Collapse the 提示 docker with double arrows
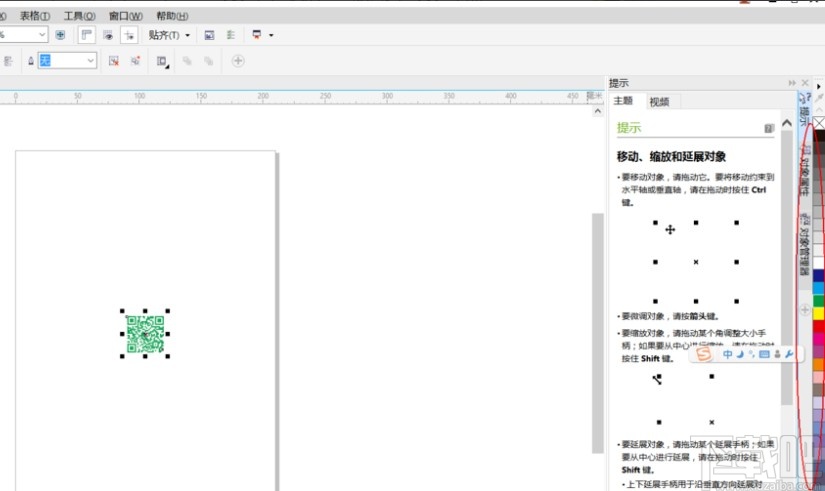This screenshot has width=825, height=491. click(792, 83)
